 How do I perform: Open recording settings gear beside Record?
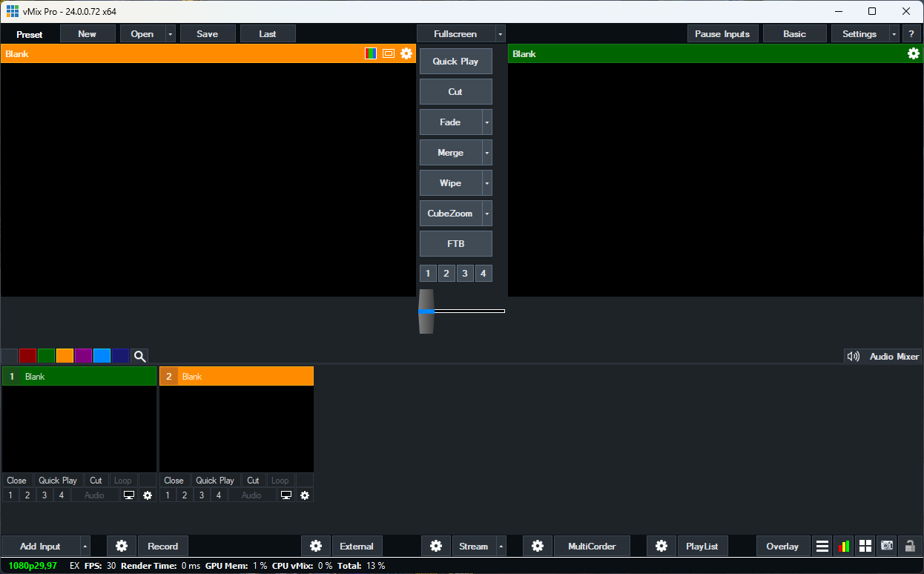point(122,546)
